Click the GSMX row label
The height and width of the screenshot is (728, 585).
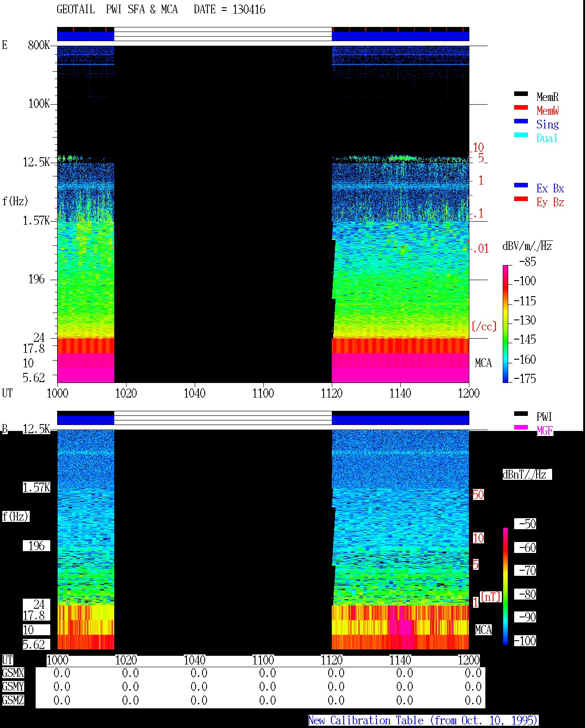point(13,673)
